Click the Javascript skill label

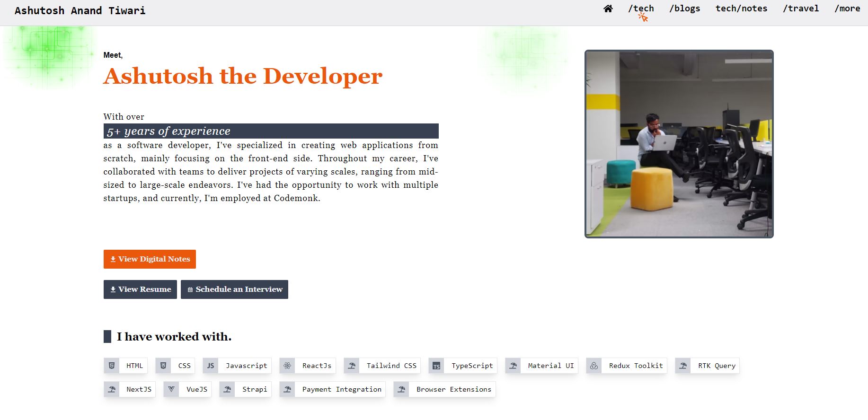[246, 366]
